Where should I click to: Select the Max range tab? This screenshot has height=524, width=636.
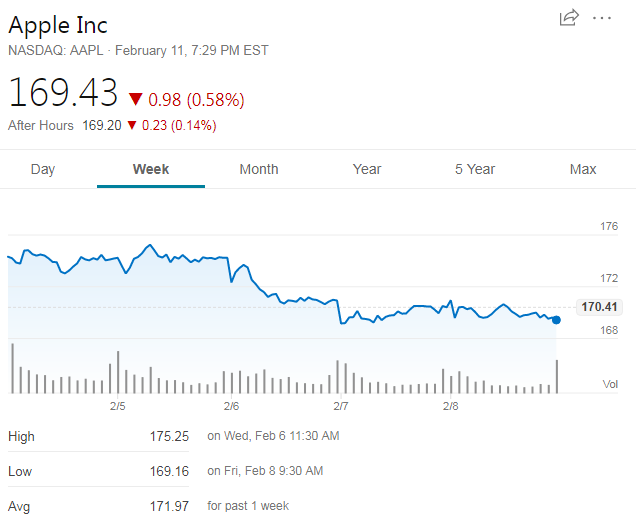(583, 169)
